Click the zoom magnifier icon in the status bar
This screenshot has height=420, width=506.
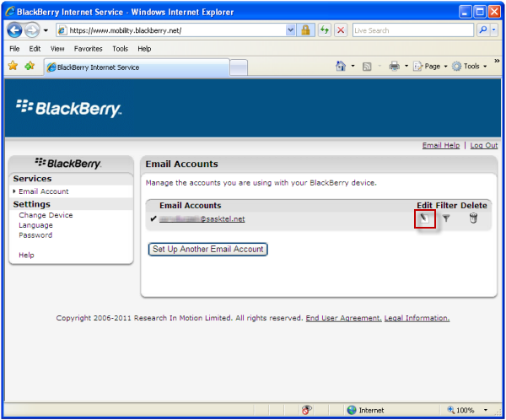click(x=450, y=410)
